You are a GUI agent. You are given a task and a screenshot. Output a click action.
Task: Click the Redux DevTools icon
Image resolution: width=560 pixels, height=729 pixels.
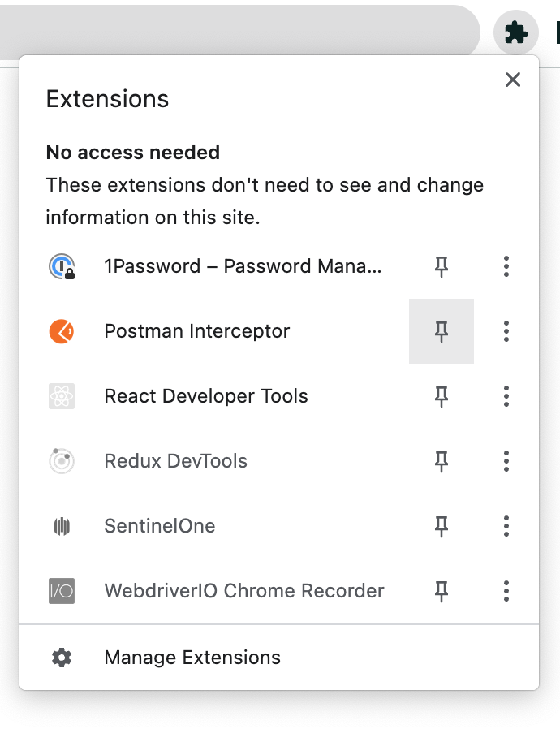pos(62,461)
